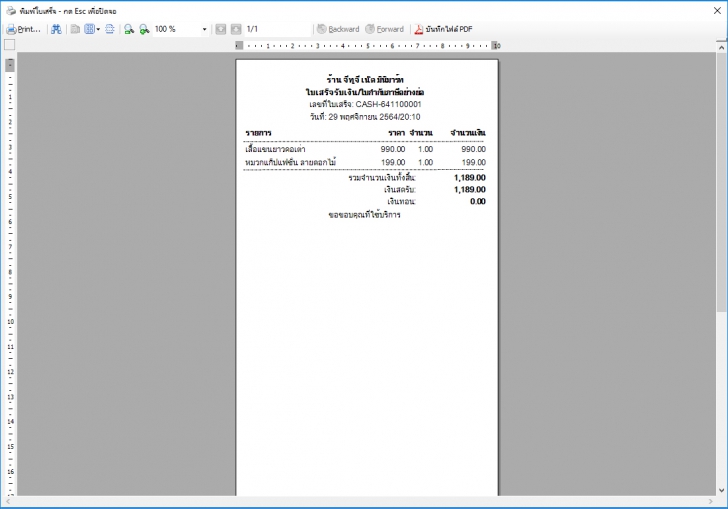Click the 1/1 page number field
Image resolution: width=728 pixels, height=509 pixels.
point(278,29)
